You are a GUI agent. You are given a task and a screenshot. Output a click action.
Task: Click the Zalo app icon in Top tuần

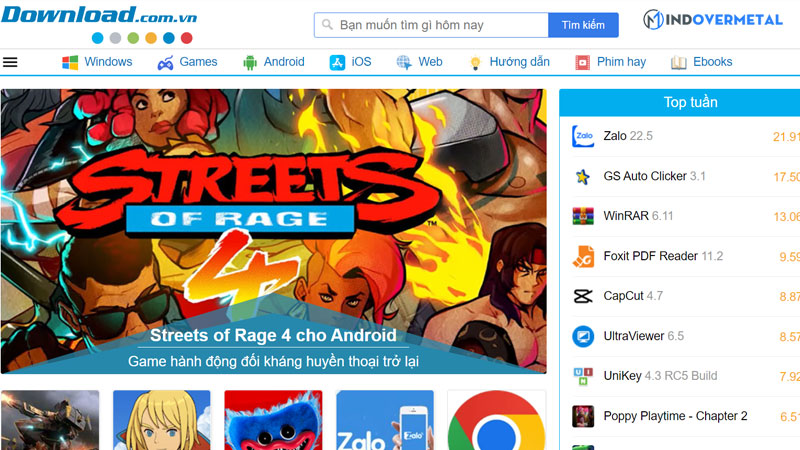click(x=583, y=136)
